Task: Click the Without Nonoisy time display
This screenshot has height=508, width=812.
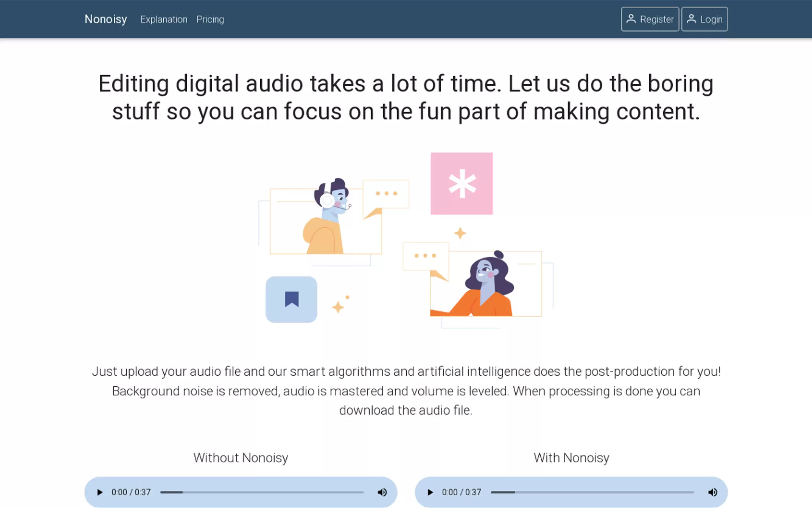Action: tap(131, 492)
